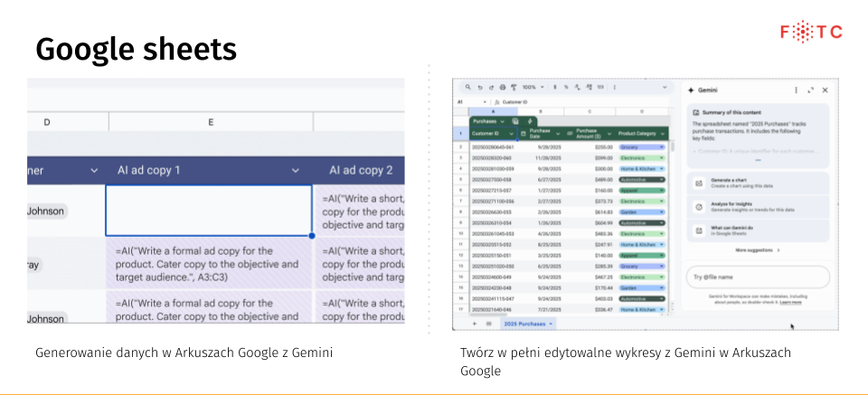This screenshot has height=395, width=868.
Task: Select the 2025 Purchases sheet tab
Action: pyautogui.click(x=528, y=324)
